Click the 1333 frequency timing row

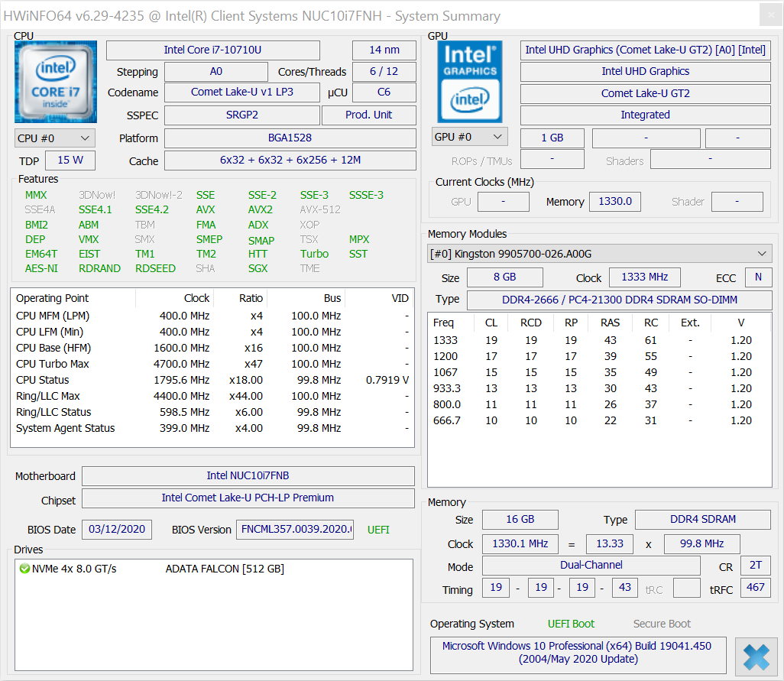coord(593,340)
